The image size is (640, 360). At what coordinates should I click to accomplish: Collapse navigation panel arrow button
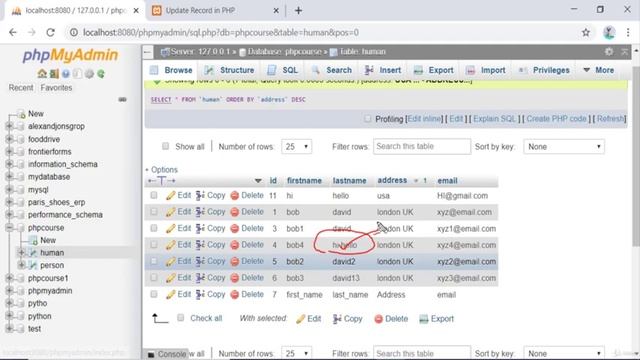(148, 52)
